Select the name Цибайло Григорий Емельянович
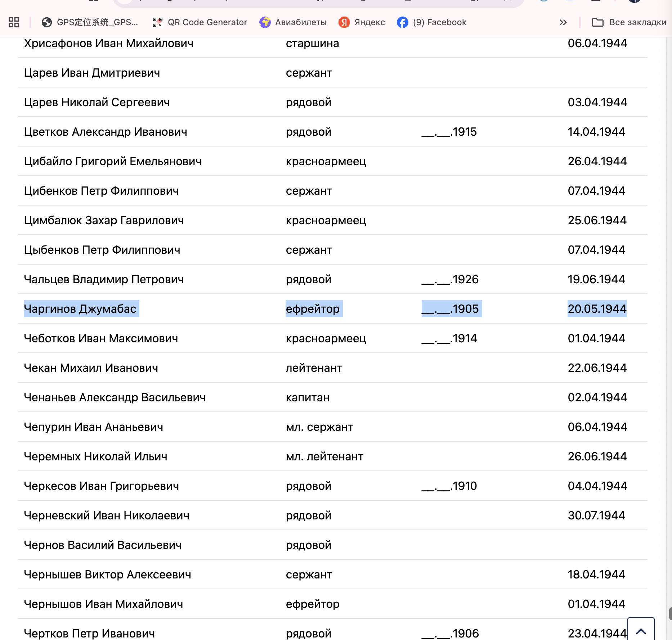Image resolution: width=672 pixels, height=640 pixels. click(113, 161)
